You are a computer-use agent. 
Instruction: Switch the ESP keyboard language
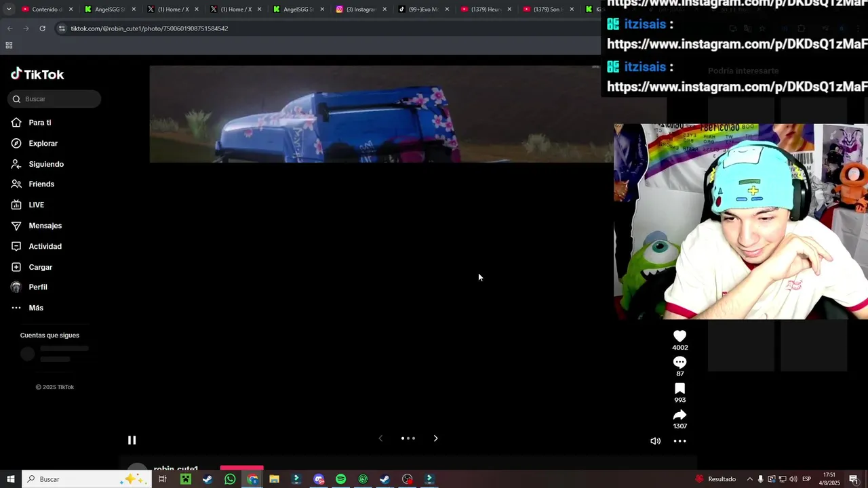point(806,479)
